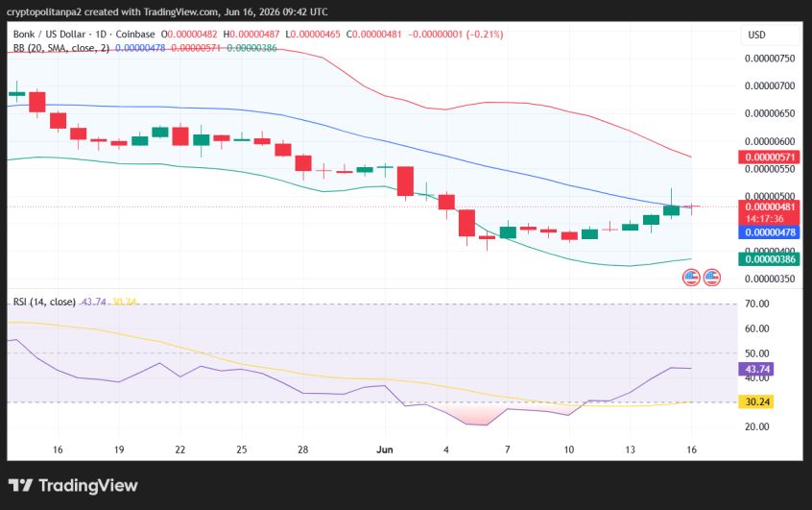Image resolution: width=812 pixels, height=510 pixels.
Task: Click the 'Jun' label on the time axis
Action: pyautogui.click(x=385, y=449)
